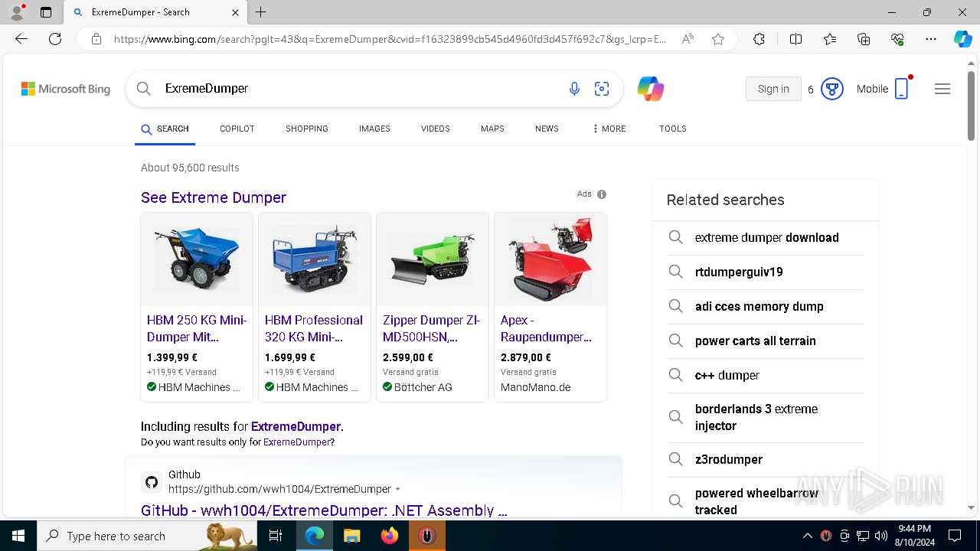This screenshot has height=551, width=980.
Task: Open the MORE search menu
Action: [x=609, y=129]
